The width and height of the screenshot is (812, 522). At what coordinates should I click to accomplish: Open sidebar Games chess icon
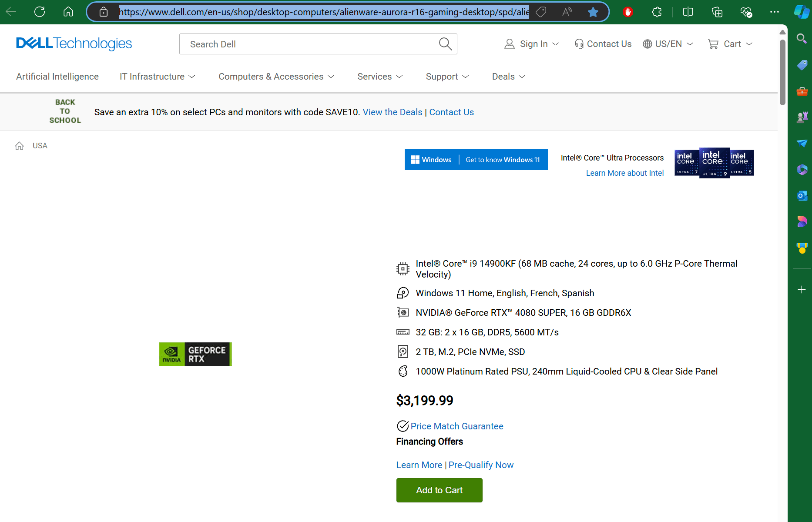[802, 117]
